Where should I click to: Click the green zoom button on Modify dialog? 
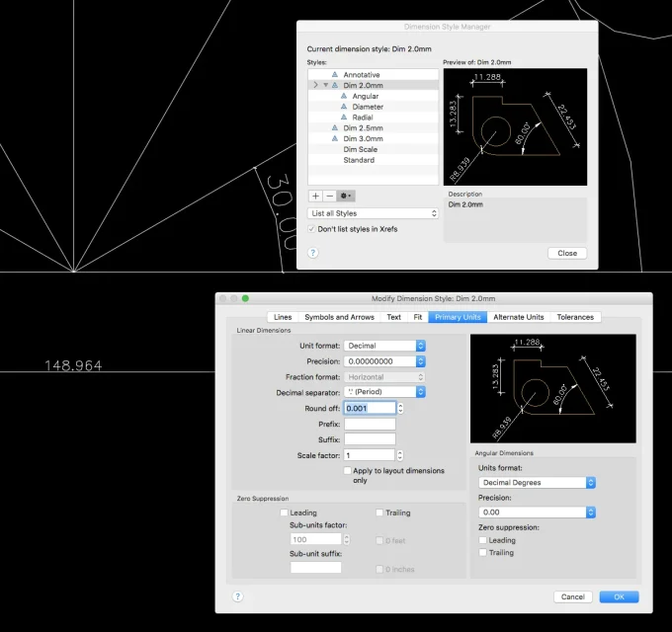(245, 298)
